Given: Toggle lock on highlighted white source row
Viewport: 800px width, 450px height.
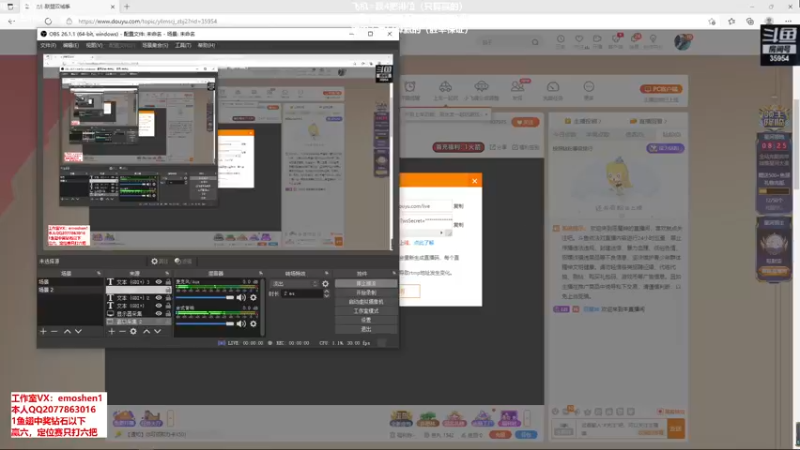Looking at the screenshot, I should (168, 290).
